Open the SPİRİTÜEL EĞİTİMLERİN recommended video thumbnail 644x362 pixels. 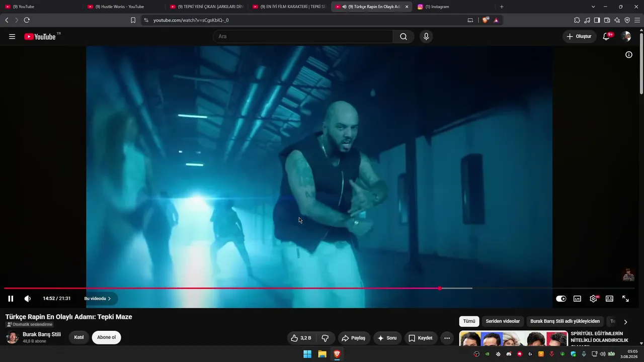click(x=513, y=338)
